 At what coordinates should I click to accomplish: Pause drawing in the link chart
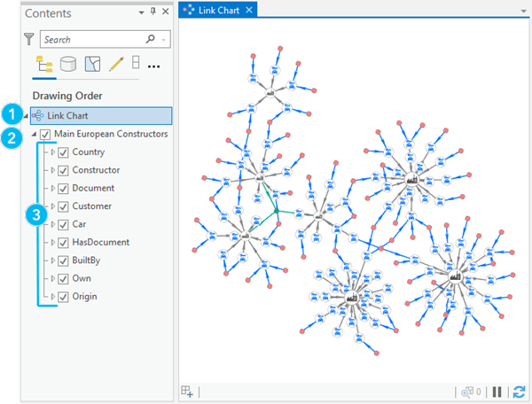tap(498, 392)
